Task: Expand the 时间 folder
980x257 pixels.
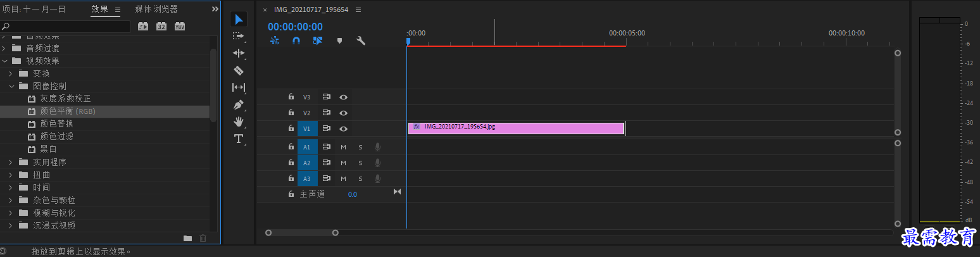Action: [x=11, y=187]
